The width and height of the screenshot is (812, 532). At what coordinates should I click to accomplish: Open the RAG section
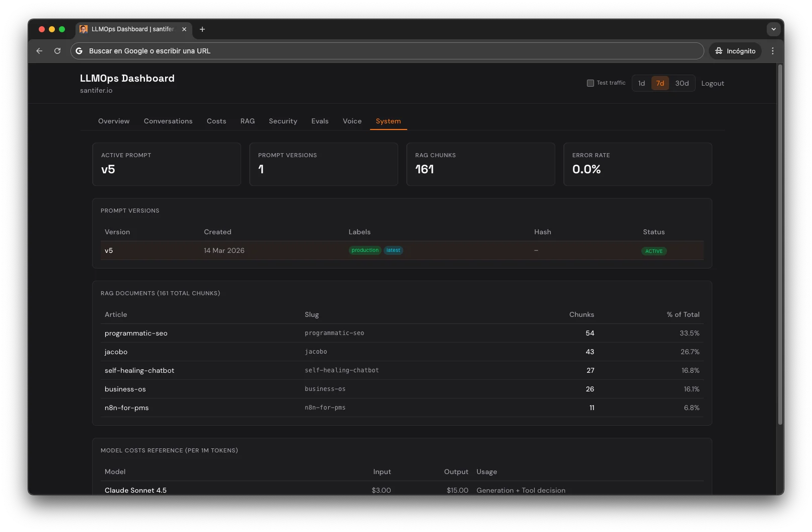[x=248, y=121]
